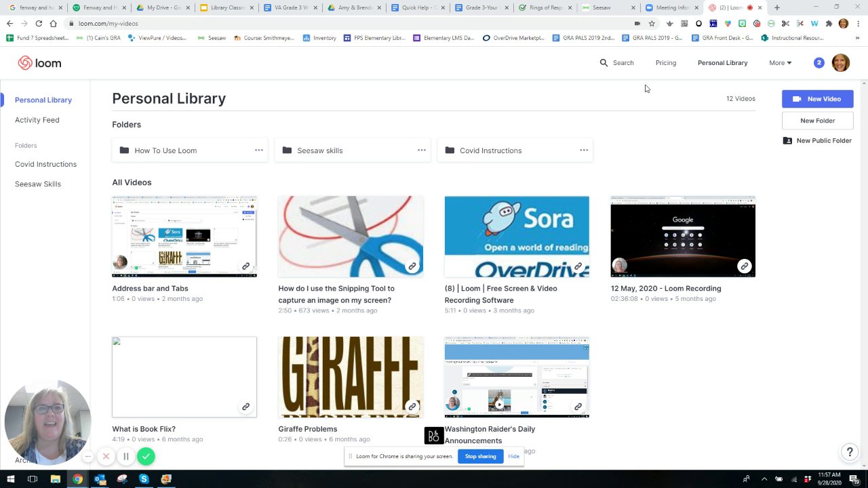Open the Seesaw bookmark in bookmarks bar
Image resolution: width=868 pixels, height=488 pixels.
211,38
